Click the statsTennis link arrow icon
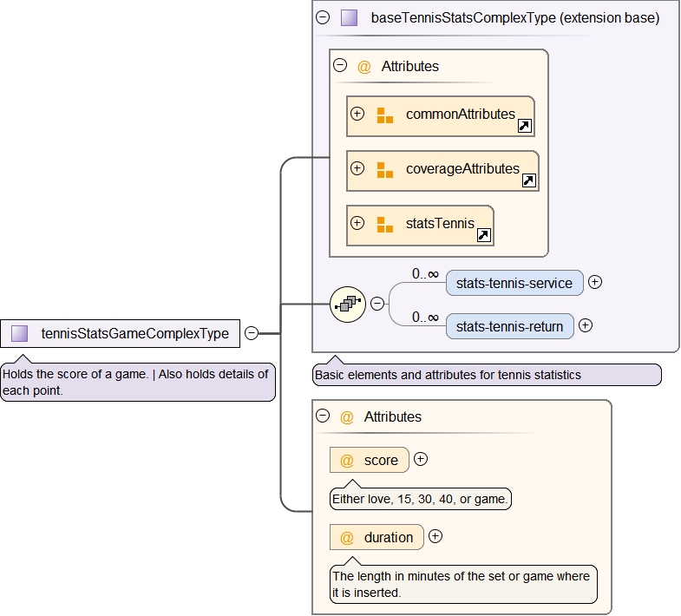The height and width of the screenshot is (616, 681). (x=483, y=235)
